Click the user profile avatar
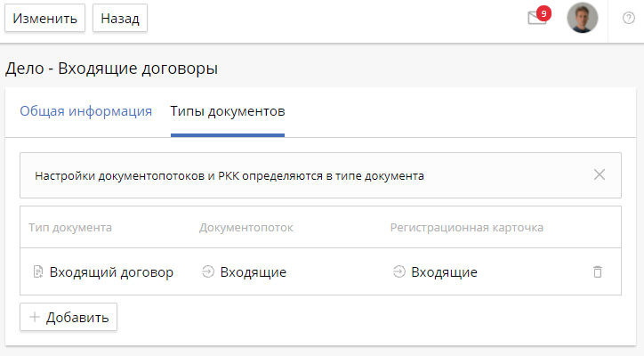644x356 pixels. click(x=583, y=18)
